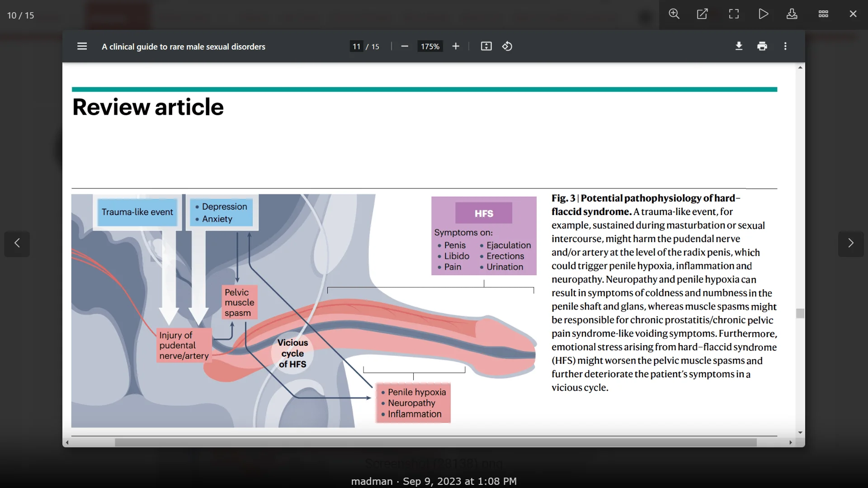This screenshot has height=488, width=868.
Task: Rotate the document counterclockwise
Action: click(x=507, y=46)
